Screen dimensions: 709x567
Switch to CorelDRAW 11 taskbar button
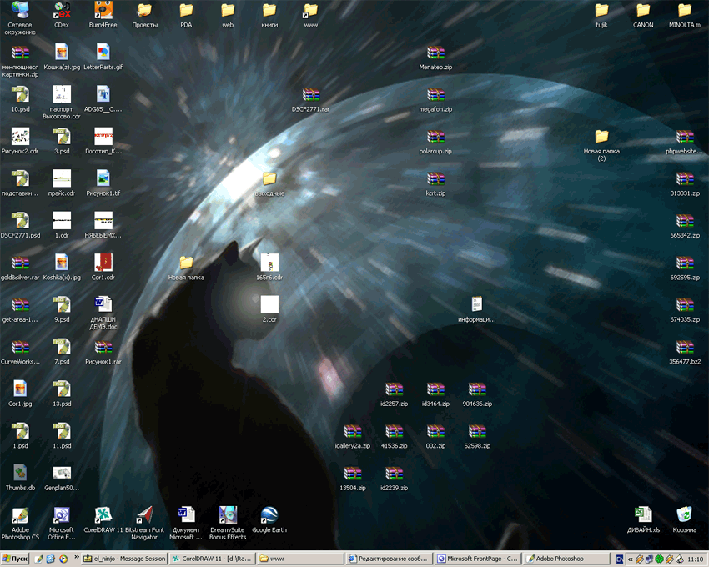coord(212,559)
